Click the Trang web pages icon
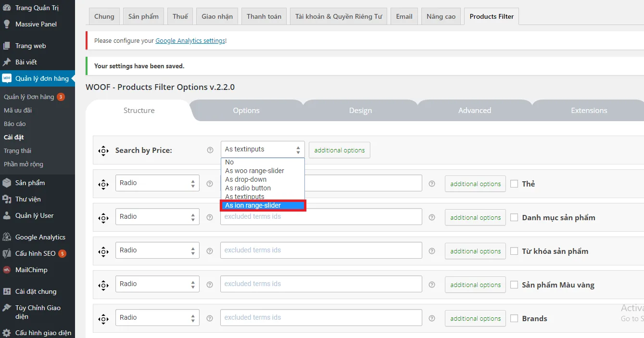The height and width of the screenshot is (338, 644). tap(7, 46)
